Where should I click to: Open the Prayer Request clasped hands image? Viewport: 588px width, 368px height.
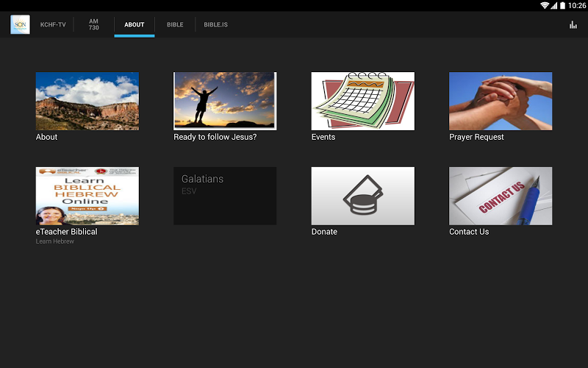coord(501,101)
